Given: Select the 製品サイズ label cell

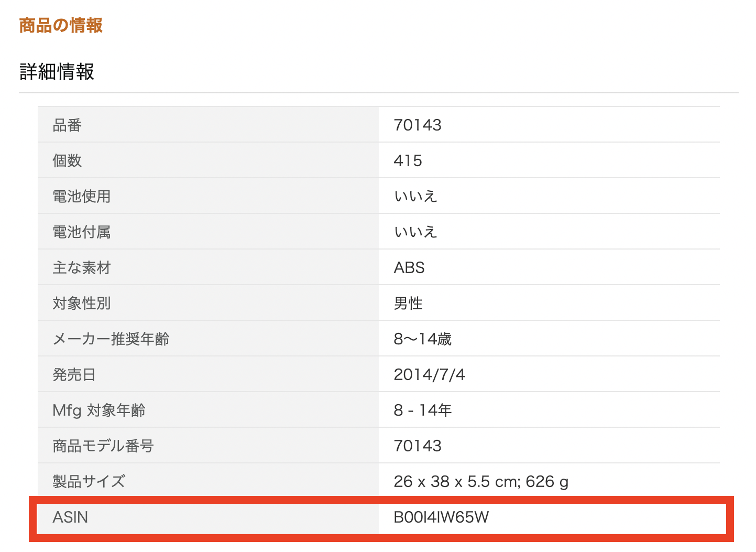Looking at the screenshot, I should (x=208, y=481).
